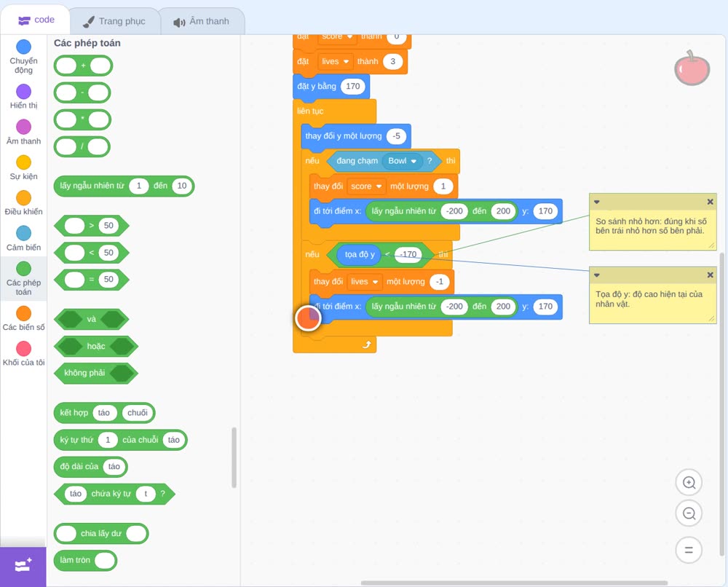
Task: Click the 'chia lấy dư' block
Action: (101, 534)
